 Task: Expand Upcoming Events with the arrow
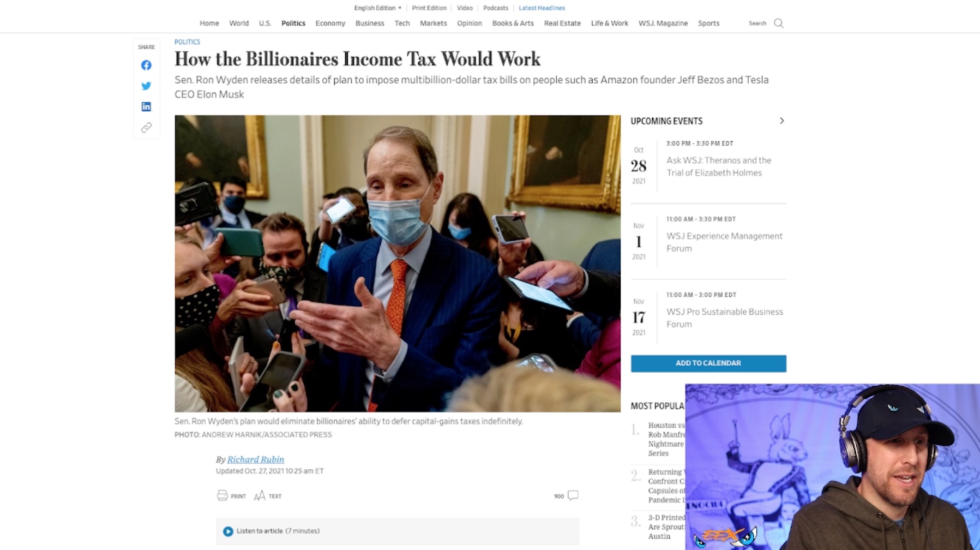781,121
